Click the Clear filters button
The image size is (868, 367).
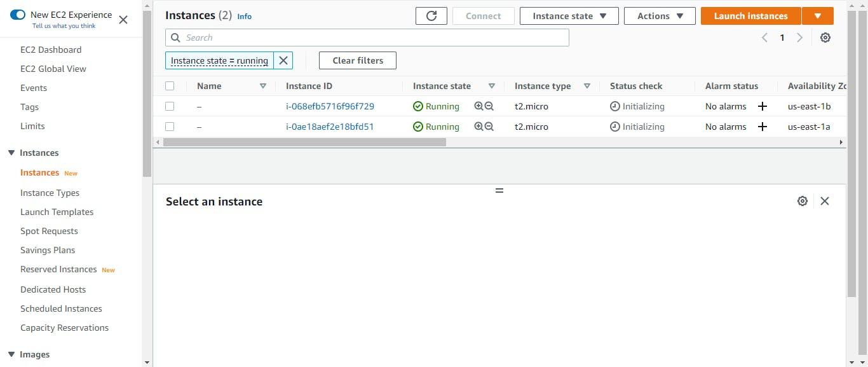(x=358, y=60)
